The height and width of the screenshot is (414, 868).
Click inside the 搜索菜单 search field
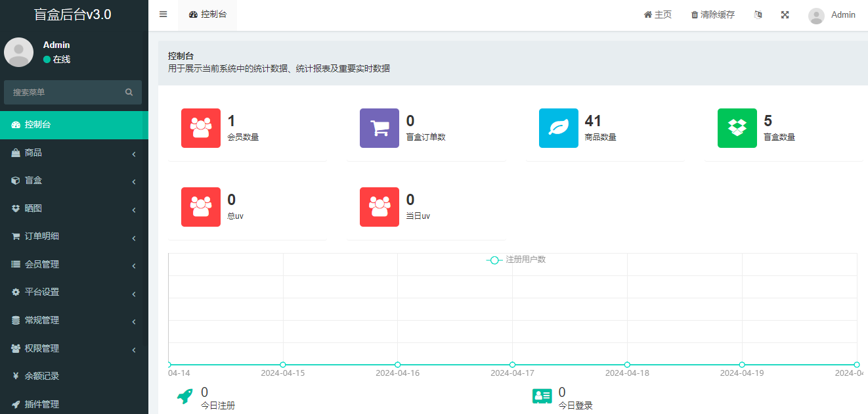click(66, 92)
